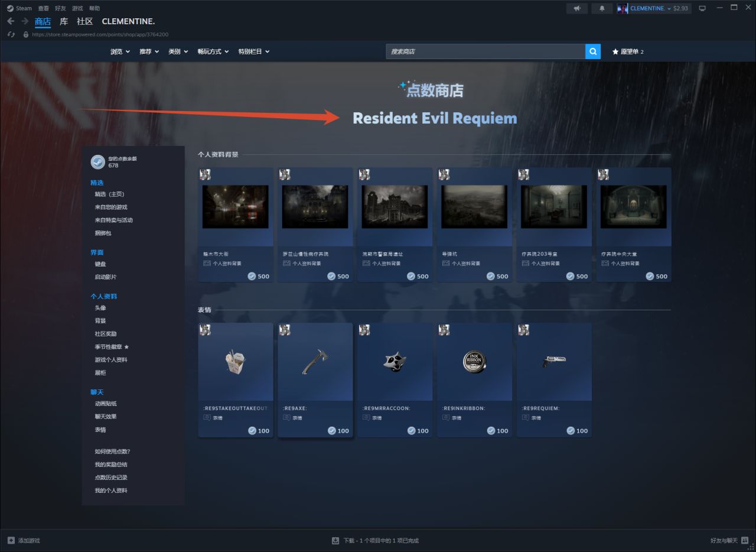Open 聊天效果 in the sidebar
Image resolution: width=756 pixels, height=552 pixels.
point(106,416)
